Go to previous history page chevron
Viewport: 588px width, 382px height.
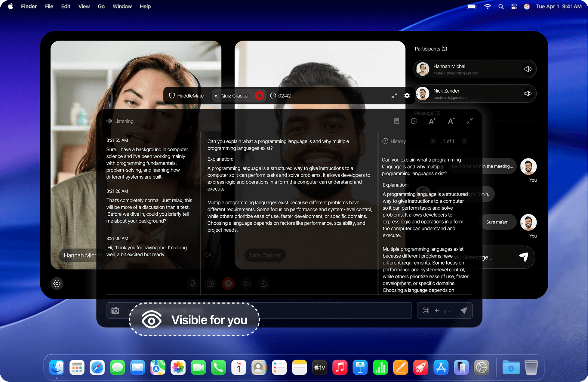click(x=433, y=141)
